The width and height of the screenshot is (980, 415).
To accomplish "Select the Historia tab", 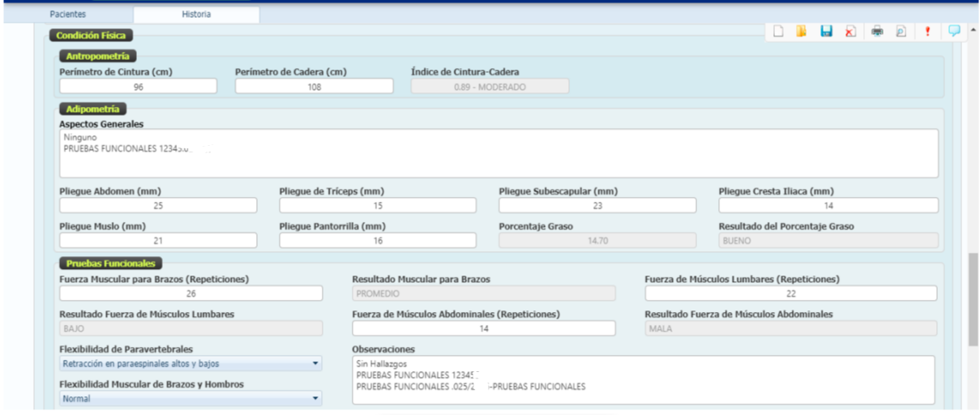I will 196,15.
